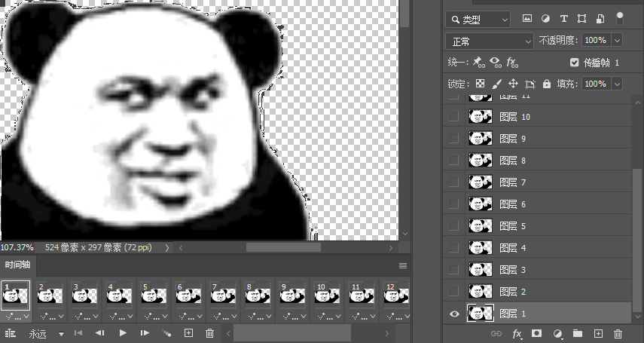Show 图层 5 visibility box
The width and height of the screenshot is (644, 343).
(453, 226)
